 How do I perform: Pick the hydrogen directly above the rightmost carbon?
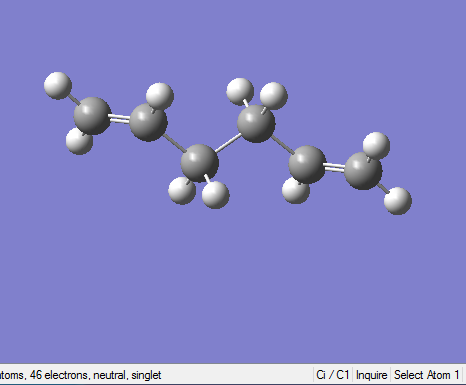coord(376,146)
